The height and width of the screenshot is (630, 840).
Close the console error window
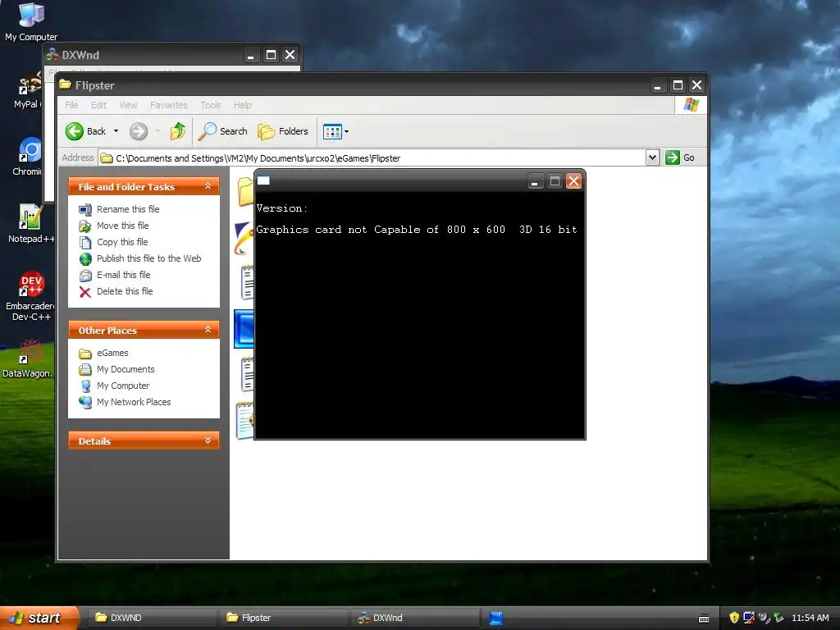click(x=573, y=181)
